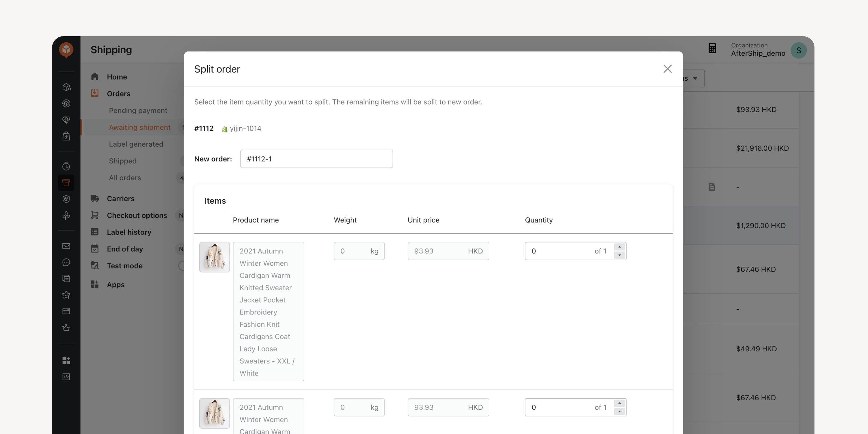
Task: Open the user avatar S
Action: [798, 51]
